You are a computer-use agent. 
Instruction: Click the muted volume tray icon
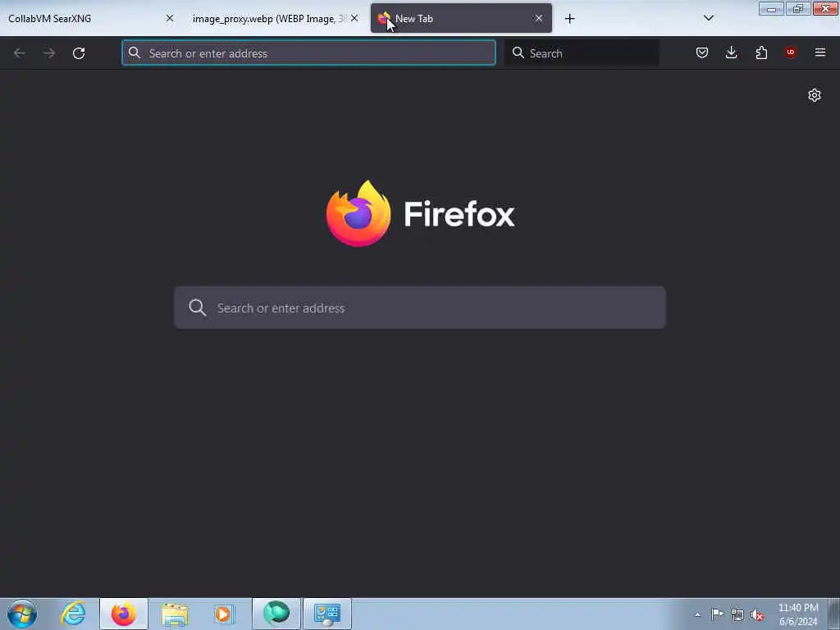tap(757, 614)
